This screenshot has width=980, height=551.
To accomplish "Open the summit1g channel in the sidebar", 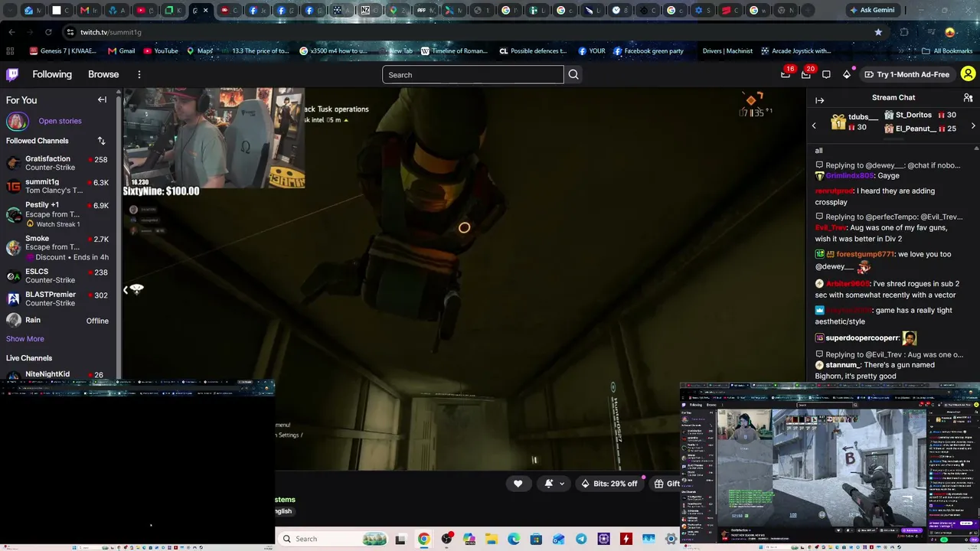I will (x=58, y=186).
